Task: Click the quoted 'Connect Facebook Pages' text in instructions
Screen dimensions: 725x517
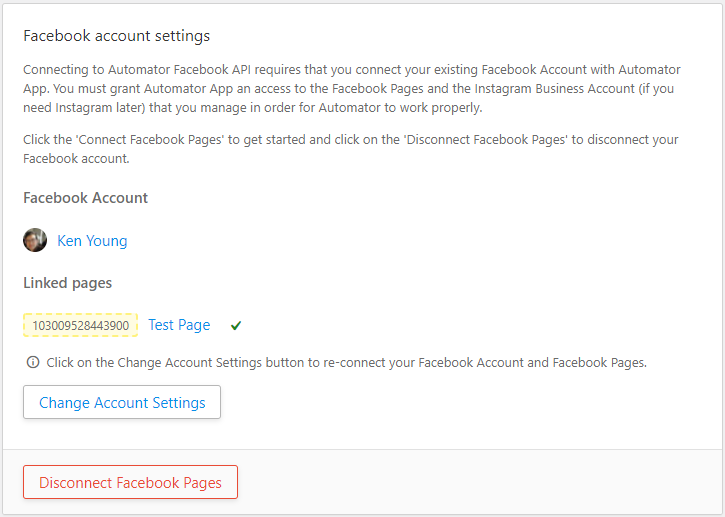Action: (x=150, y=140)
